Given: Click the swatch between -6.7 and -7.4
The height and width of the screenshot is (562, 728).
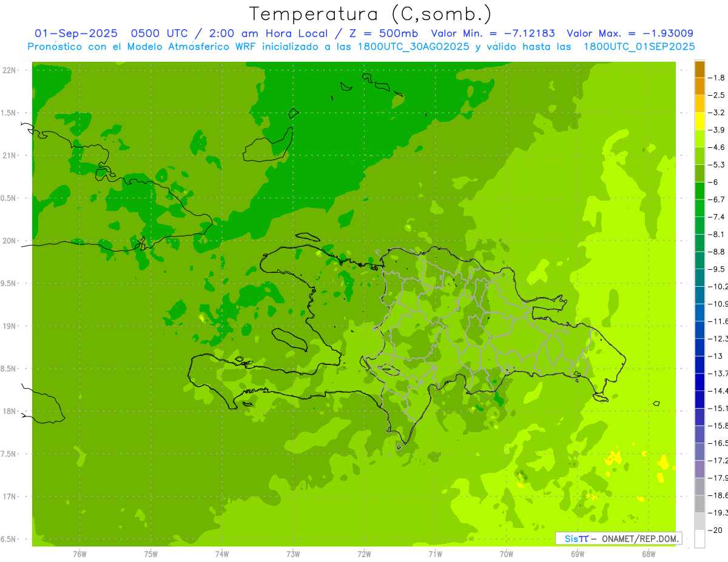Looking at the screenshot, I should pyautogui.click(x=699, y=208).
